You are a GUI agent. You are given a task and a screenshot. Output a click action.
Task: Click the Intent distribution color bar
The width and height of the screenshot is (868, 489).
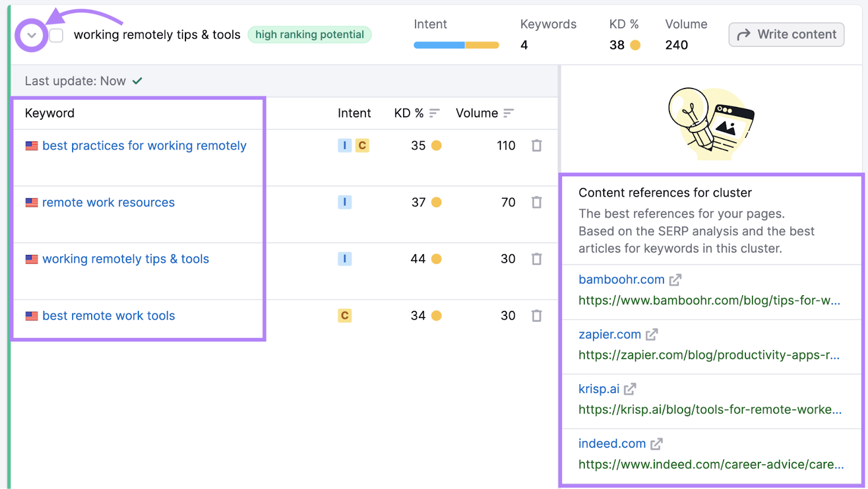pyautogui.click(x=456, y=46)
